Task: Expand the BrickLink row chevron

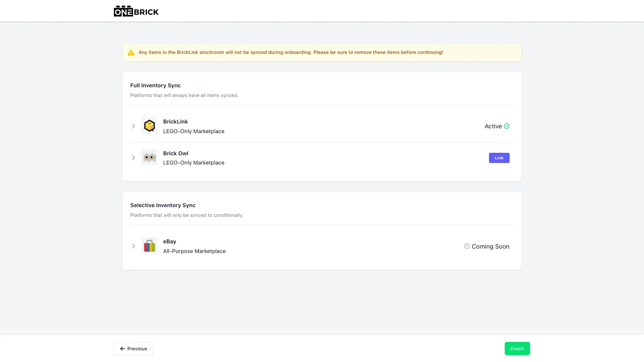Action: coord(133,126)
